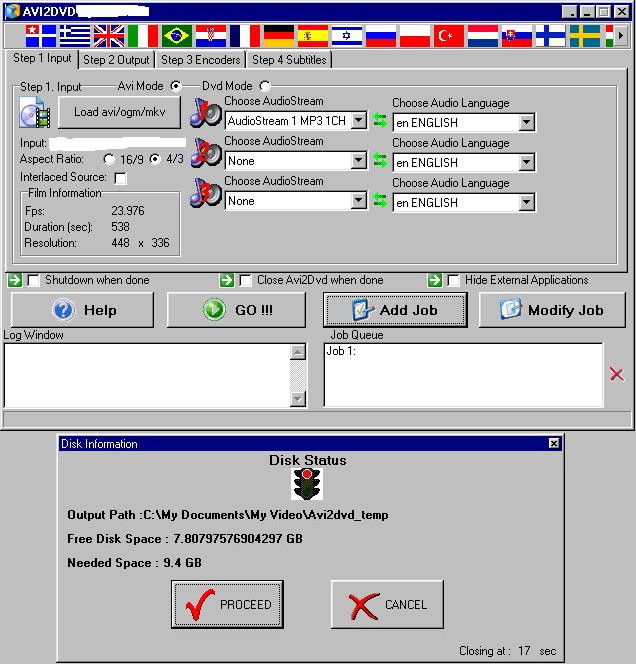
Task: Click the Disk Status traffic light icon
Action: [x=307, y=484]
